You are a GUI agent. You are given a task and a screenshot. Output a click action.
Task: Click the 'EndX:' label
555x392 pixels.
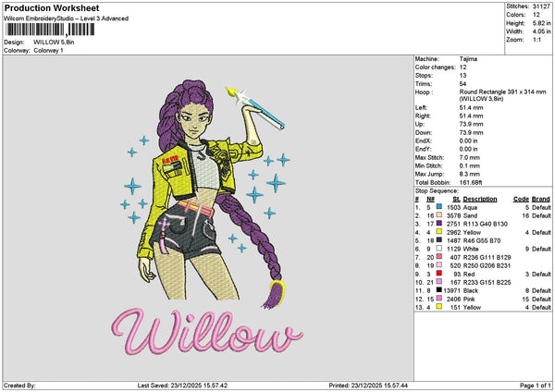(x=423, y=141)
